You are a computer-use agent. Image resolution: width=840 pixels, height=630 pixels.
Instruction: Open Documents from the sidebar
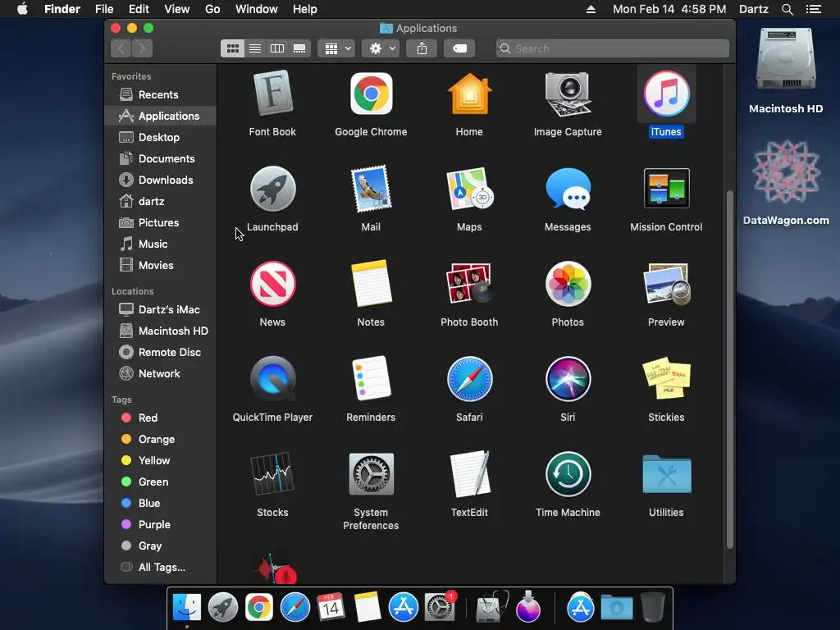click(x=160, y=159)
